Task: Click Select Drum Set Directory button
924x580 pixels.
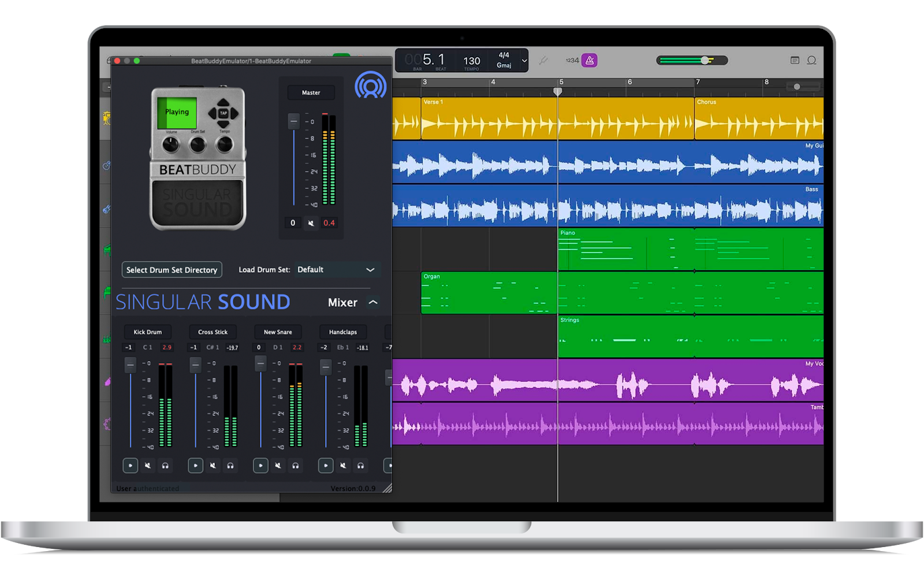Action: 172,270
